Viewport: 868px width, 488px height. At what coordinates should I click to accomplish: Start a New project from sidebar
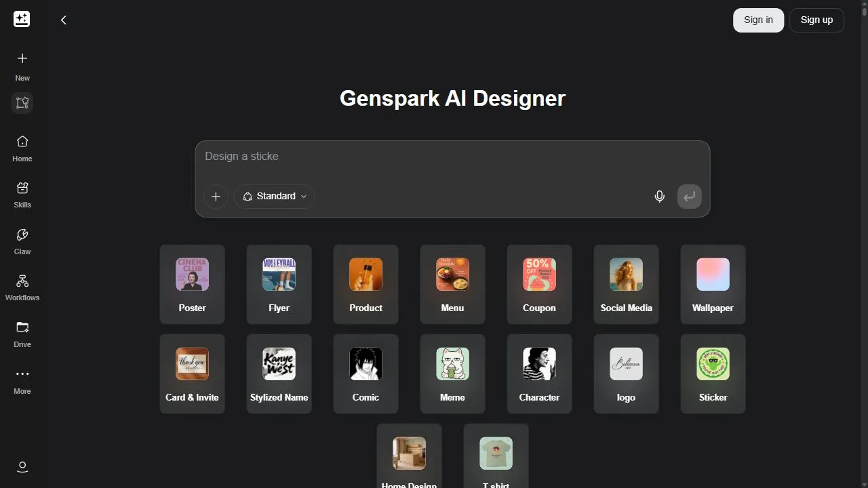(22, 67)
